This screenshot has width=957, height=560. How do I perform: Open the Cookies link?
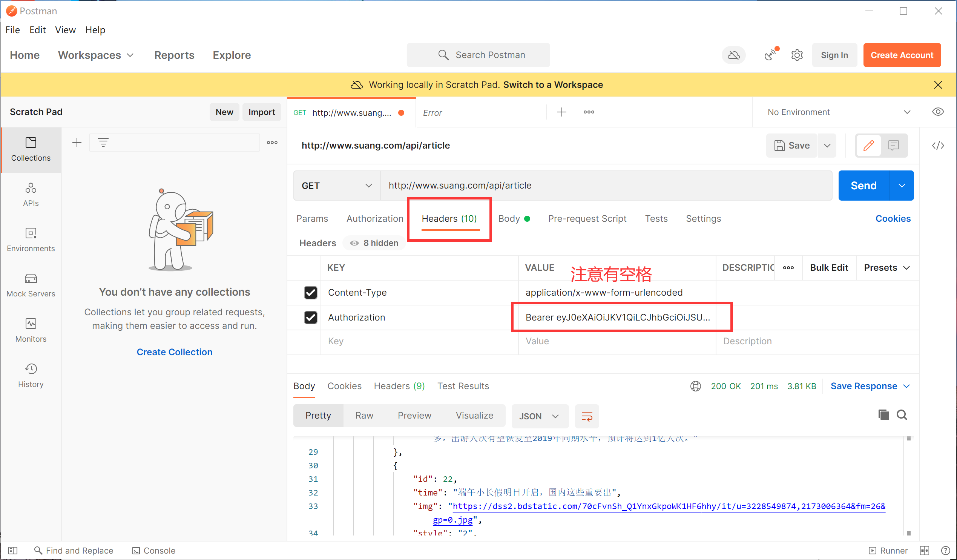893,218
